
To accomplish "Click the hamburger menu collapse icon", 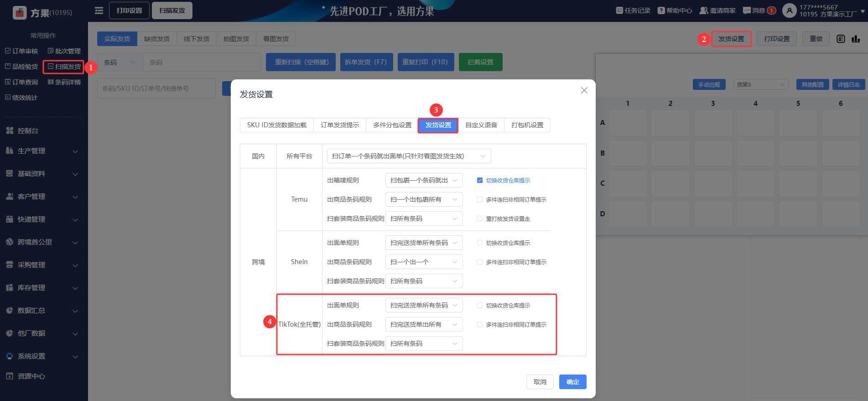I will (x=99, y=10).
